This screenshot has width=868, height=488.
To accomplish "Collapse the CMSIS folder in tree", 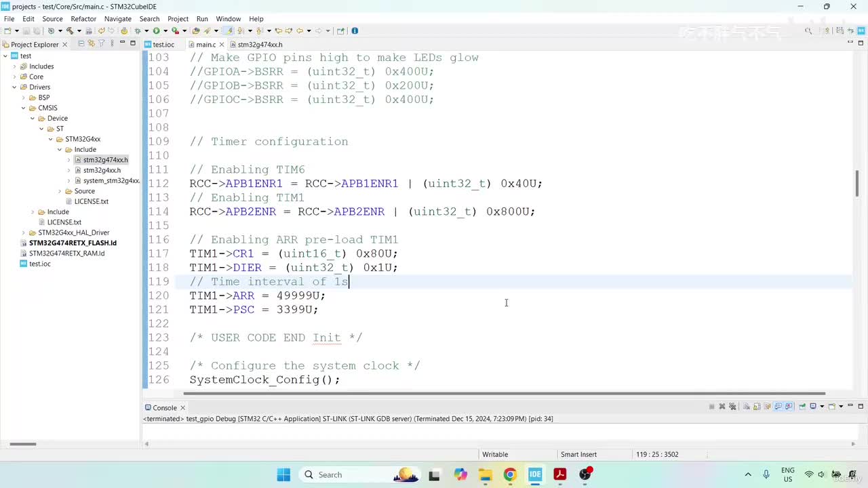I will (23, 108).
